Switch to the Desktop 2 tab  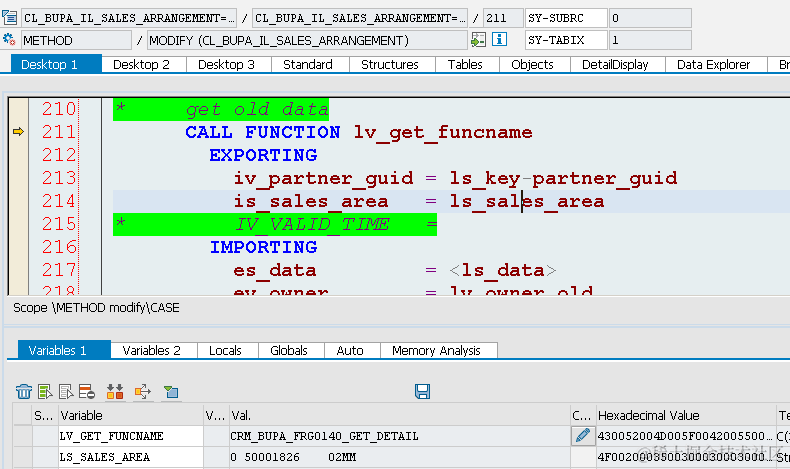[142, 64]
